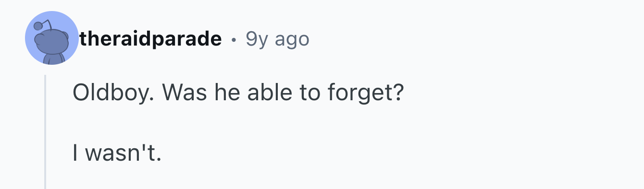
Task: Click the username theraidparade
Action: point(151,39)
